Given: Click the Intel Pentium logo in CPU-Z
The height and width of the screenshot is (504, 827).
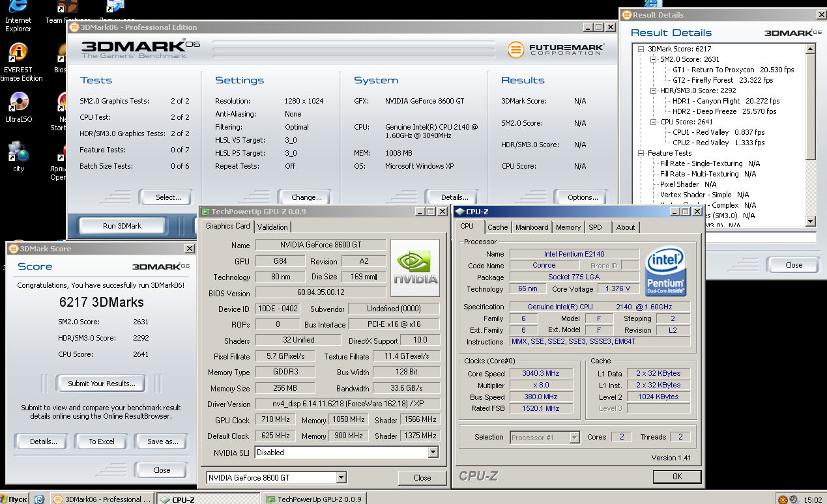Looking at the screenshot, I should (x=665, y=272).
